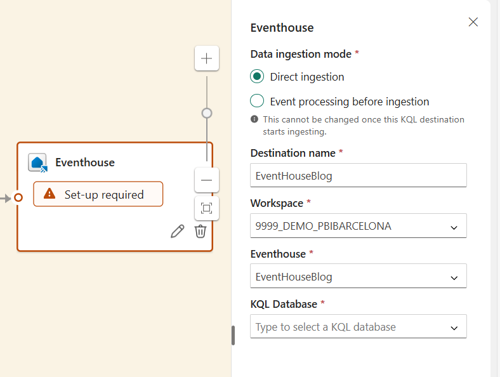Click the Eventhouse node input connector circle

pyautogui.click(x=18, y=198)
